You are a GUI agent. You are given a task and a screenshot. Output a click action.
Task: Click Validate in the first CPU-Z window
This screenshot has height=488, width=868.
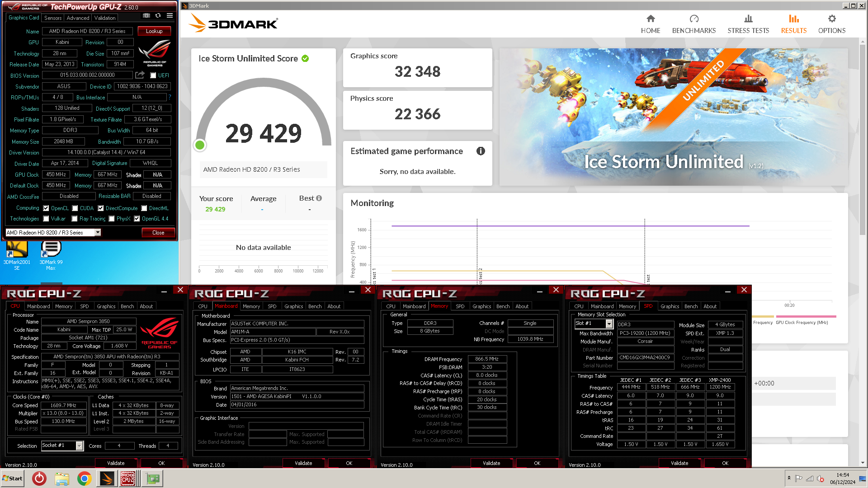tap(116, 463)
